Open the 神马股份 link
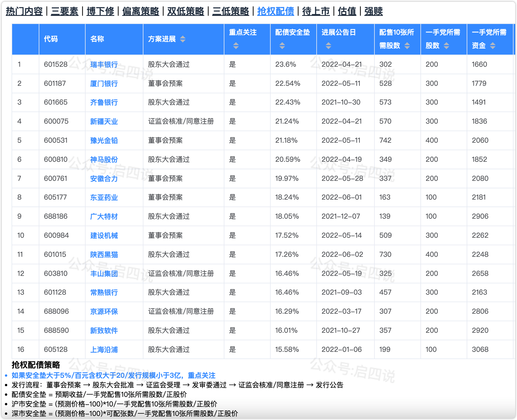 point(104,159)
